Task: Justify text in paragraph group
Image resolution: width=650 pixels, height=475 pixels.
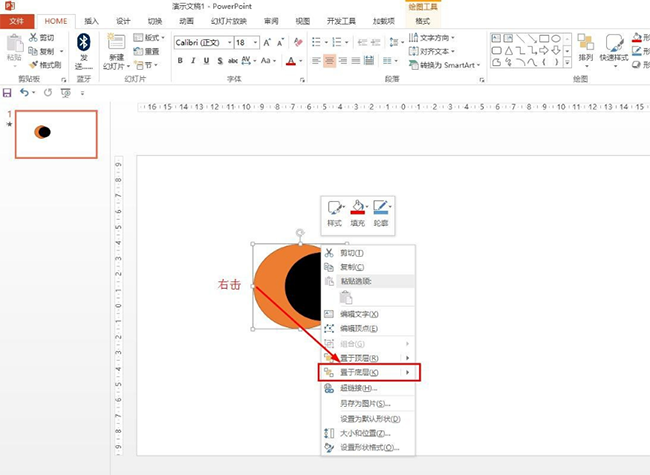Action: click(x=356, y=61)
